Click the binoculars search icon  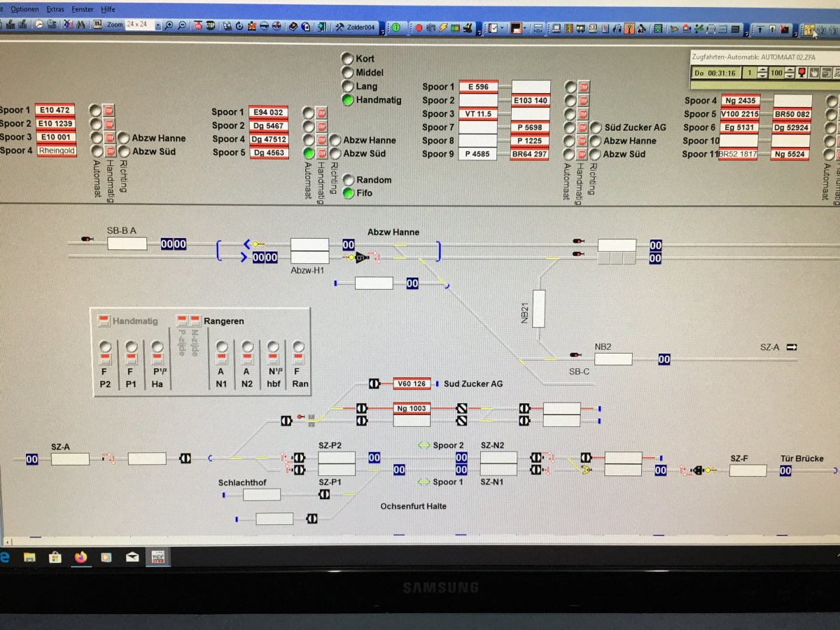tap(80, 25)
